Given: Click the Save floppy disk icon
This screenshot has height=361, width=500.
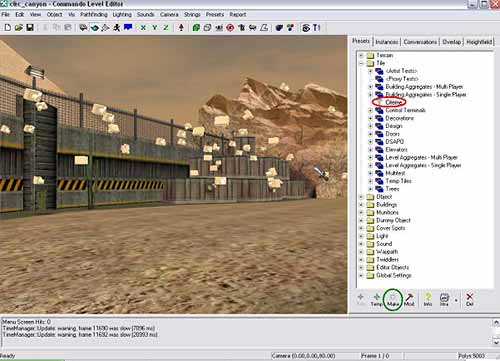Looking at the screenshot, I should [x=30, y=28].
